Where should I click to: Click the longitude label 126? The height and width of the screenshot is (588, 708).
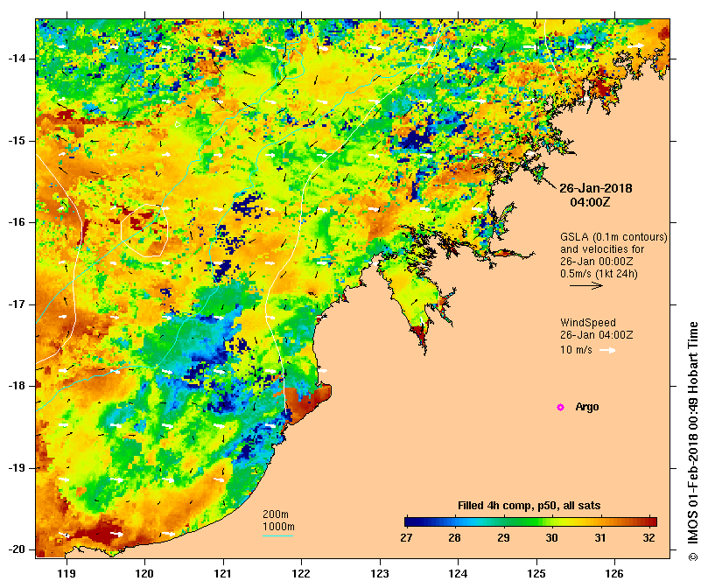pyautogui.click(x=614, y=573)
